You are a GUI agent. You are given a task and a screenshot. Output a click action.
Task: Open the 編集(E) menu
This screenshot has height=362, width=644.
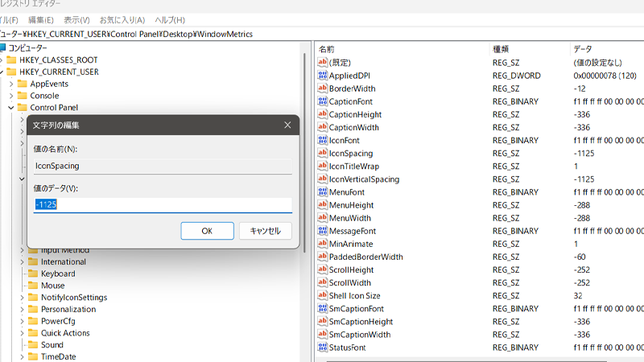coord(41,19)
